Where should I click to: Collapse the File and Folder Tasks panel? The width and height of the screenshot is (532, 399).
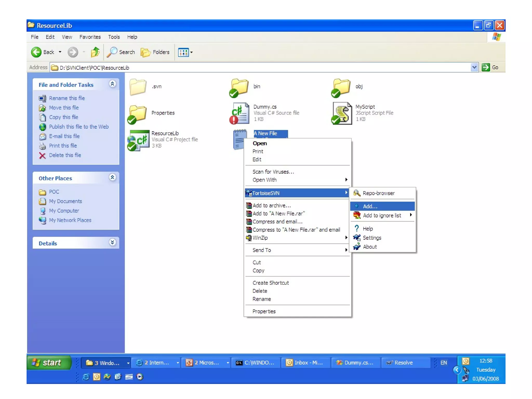point(112,84)
